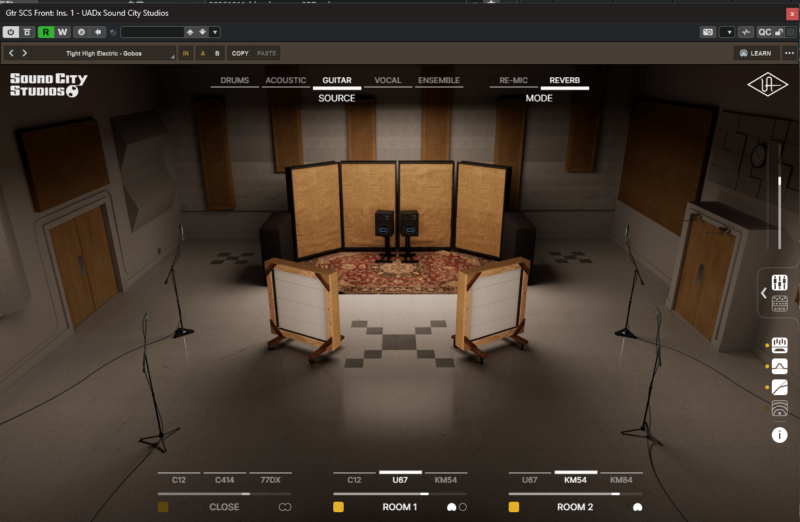The image size is (800, 522).
Task: Toggle the dynamics curve module icon
Action: click(780, 387)
